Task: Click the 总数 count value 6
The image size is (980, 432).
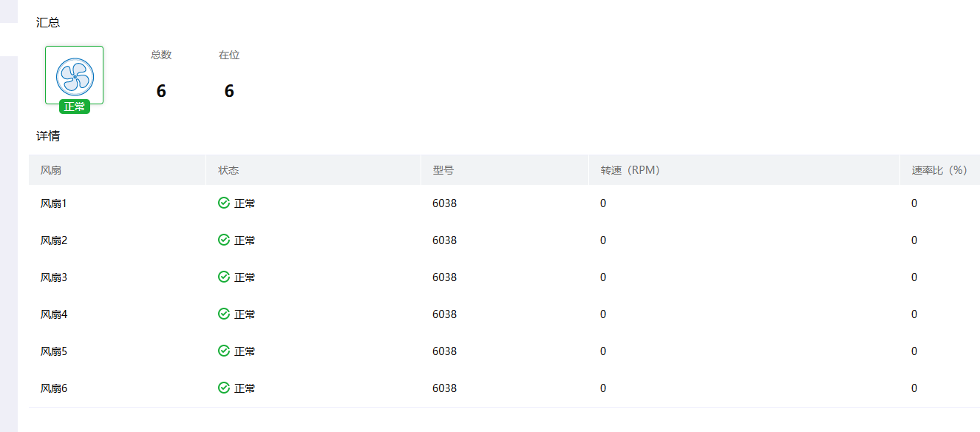Action: [161, 91]
